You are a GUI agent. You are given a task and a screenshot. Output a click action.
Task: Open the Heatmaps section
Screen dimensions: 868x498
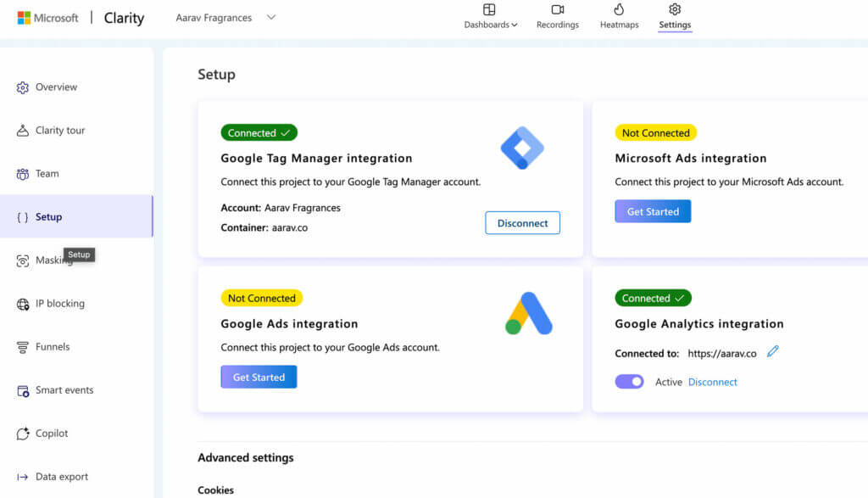[619, 17]
